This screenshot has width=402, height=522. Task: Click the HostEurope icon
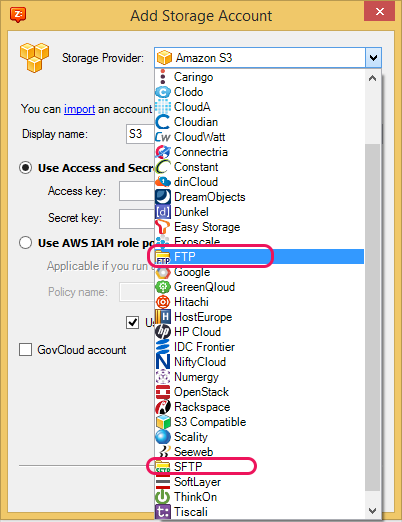(163, 317)
